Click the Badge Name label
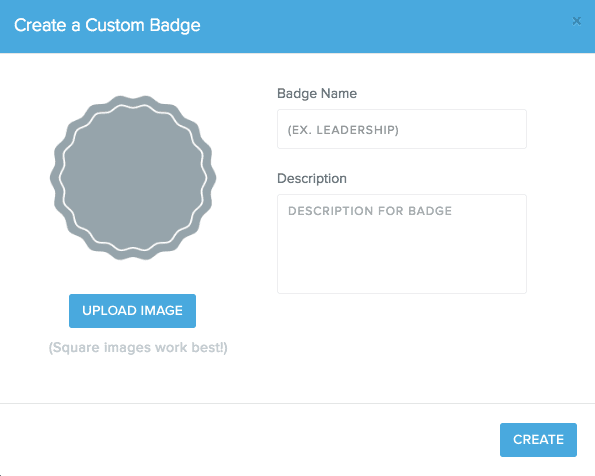 317,94
